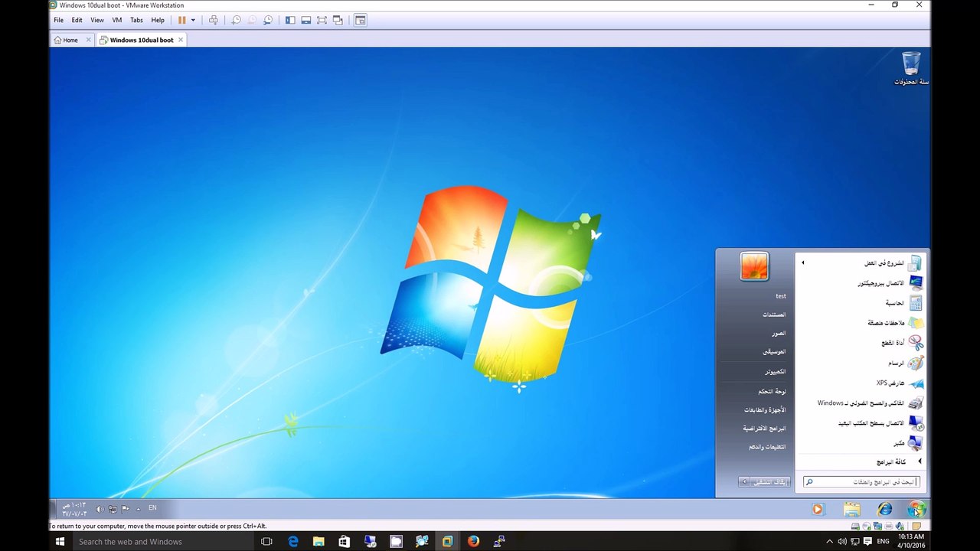
Task: Open Devices and Printers (الأجهزة والطابعات)
Action: pos(765,409)
